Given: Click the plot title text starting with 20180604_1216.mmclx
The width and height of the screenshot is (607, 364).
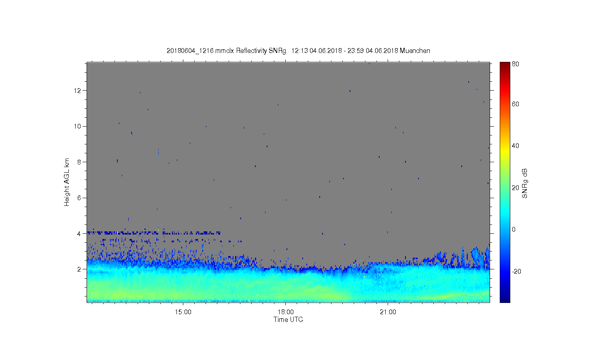Looking at the screenshot, I should pyautogui.click(x=298, y=51).
